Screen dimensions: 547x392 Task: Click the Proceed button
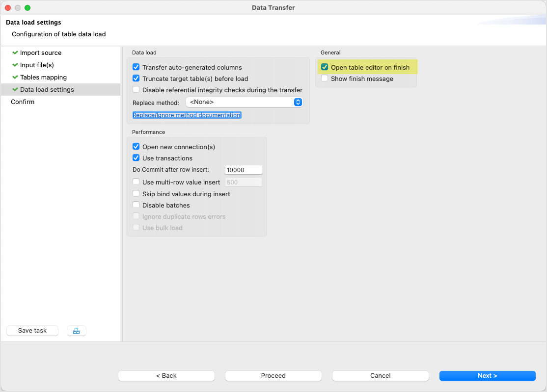click(x=273, y=376)
